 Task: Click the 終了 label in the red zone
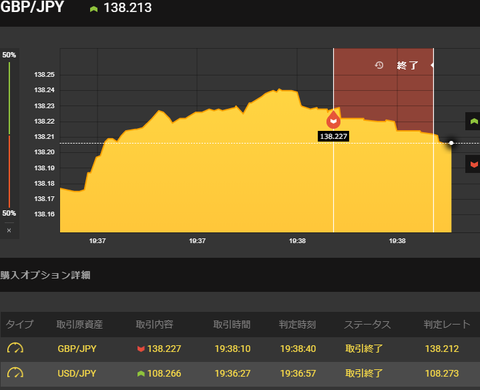(x=407, y=65)
